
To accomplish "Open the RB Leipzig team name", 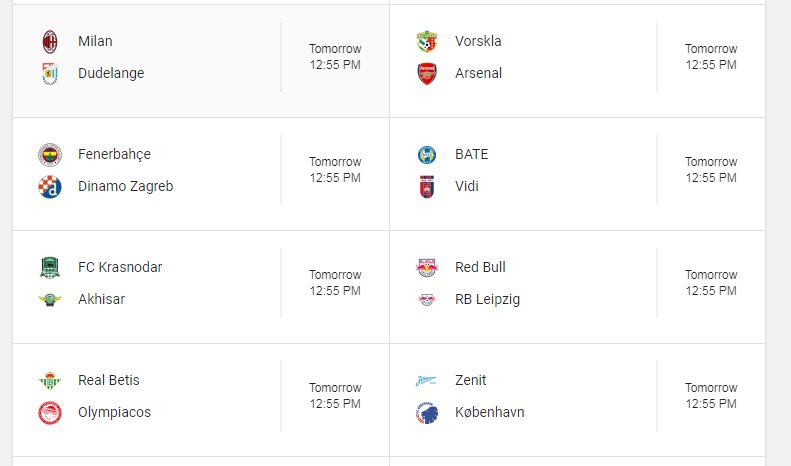I will (x=487, y=300).
